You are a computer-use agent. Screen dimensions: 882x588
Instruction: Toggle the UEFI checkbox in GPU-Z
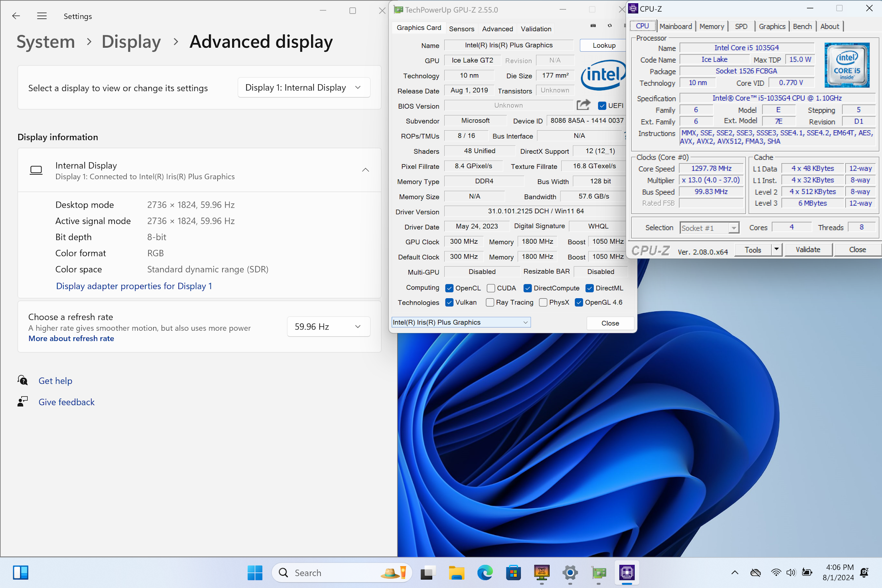(602, 106)
